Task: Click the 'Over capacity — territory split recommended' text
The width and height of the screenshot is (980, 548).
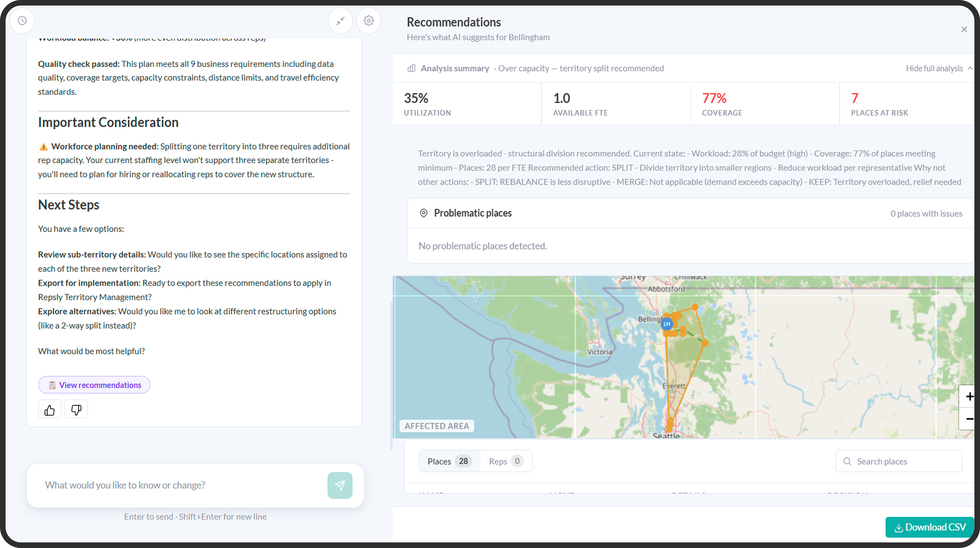Action: 581,68
